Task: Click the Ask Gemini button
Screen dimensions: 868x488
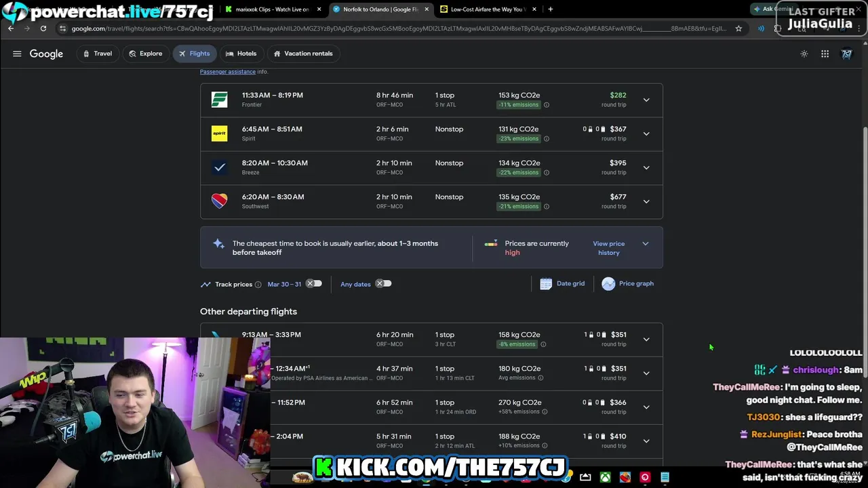Action: click(x=773, y=9)
